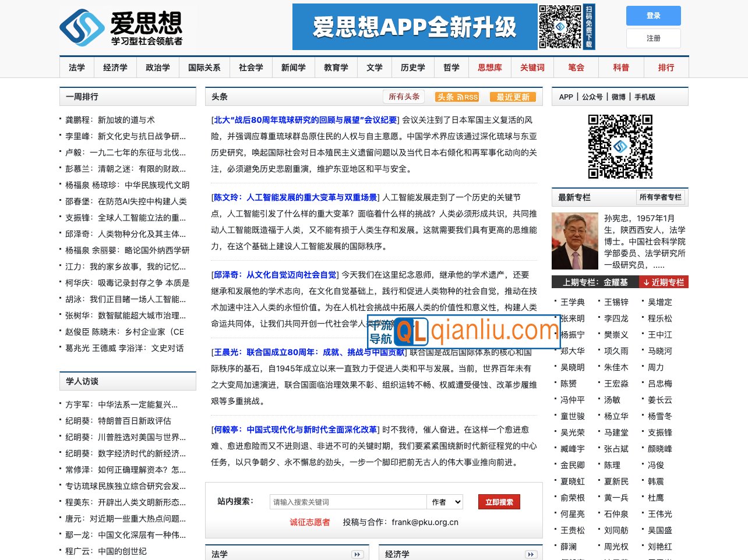This screenshot has height=560, width=748.
Task: Click the 立即搜索 search button
Action: 499,501
